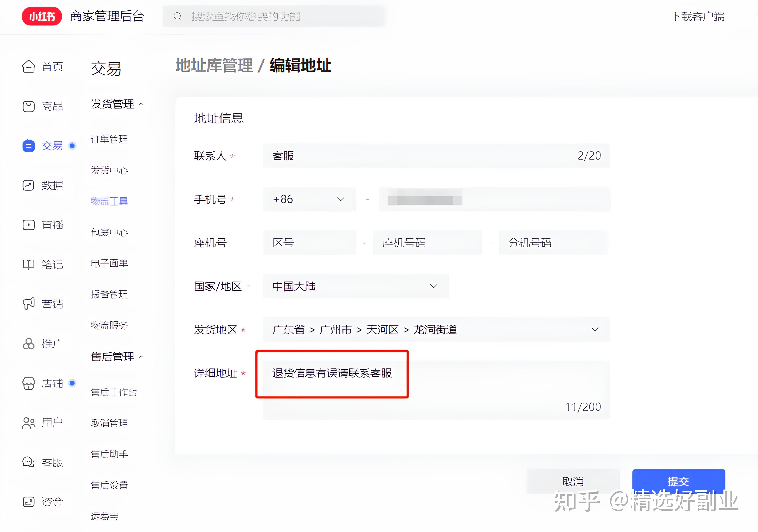Open 店铺 shop icon in sidebar

point(29,383)
